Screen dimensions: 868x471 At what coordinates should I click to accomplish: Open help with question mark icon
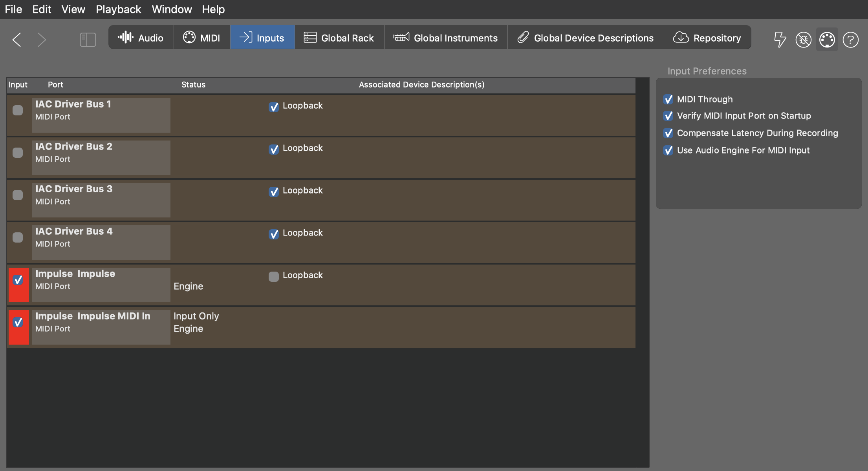(850, 39)
